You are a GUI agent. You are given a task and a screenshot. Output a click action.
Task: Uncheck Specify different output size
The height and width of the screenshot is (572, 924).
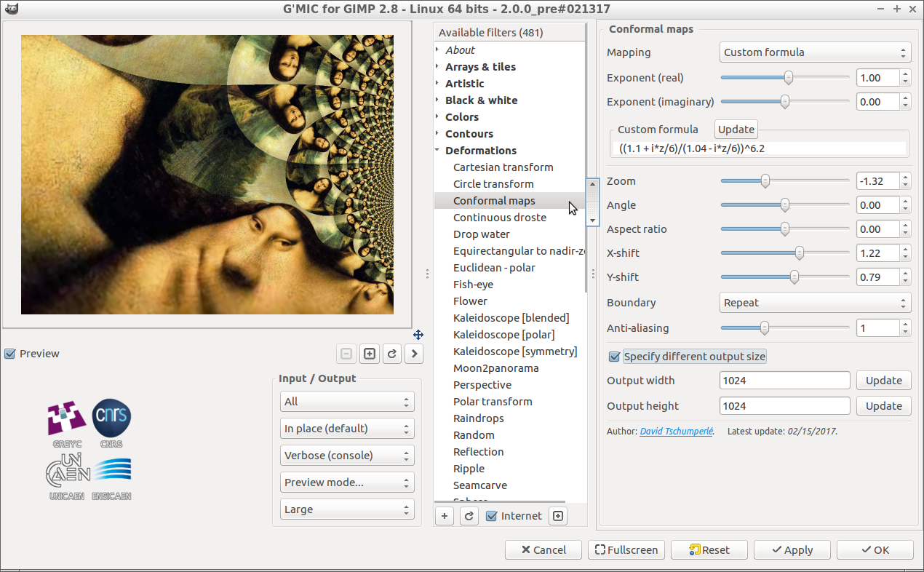pos(615,357)
